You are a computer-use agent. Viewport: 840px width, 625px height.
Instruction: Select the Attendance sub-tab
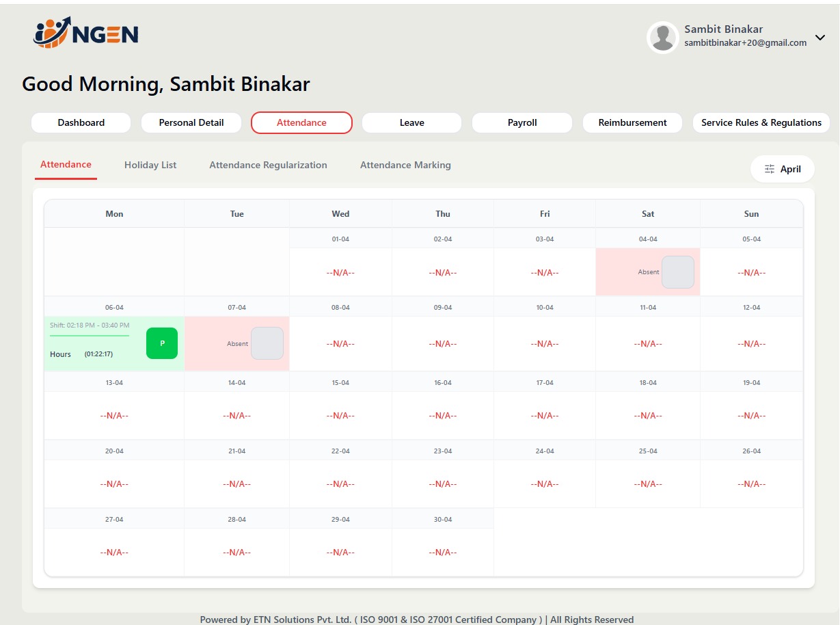[x=66, y=165]
